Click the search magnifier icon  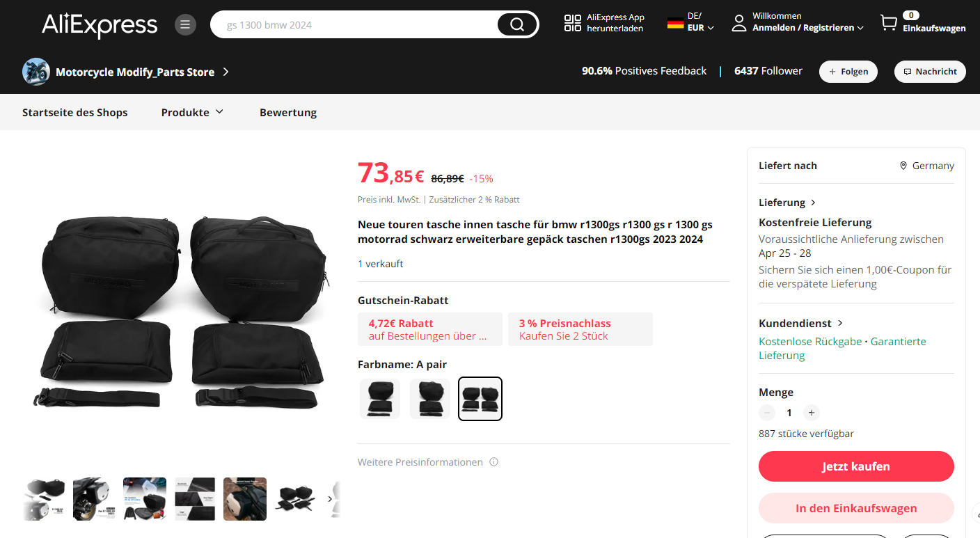click(x=517, y=25)
